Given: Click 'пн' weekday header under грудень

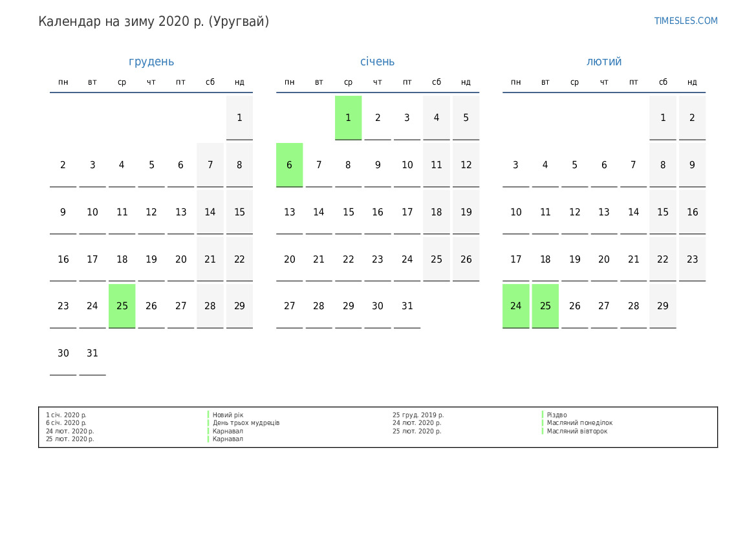Looking at the screenshot, I should point(63,82).
